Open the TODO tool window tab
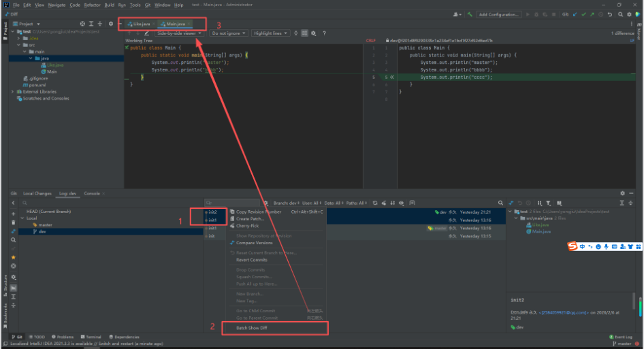644x349 pixels. (37, 337)
